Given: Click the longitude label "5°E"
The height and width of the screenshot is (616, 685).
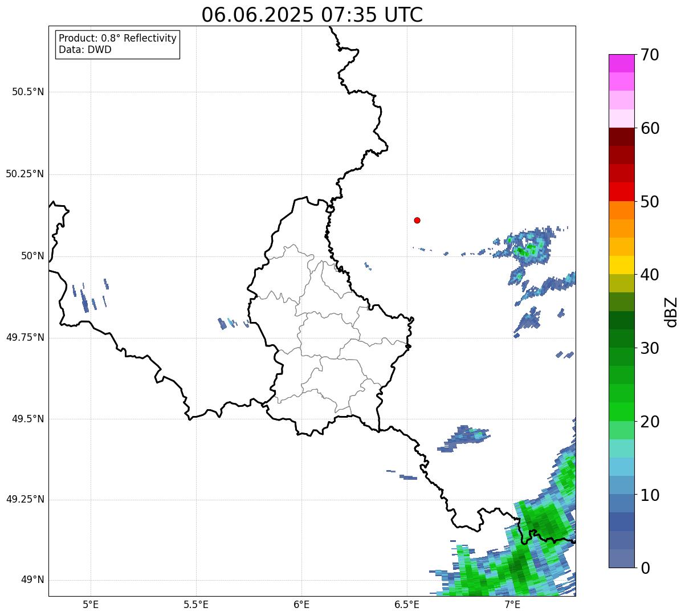Looking at the screenshot, I should (91, 605).
